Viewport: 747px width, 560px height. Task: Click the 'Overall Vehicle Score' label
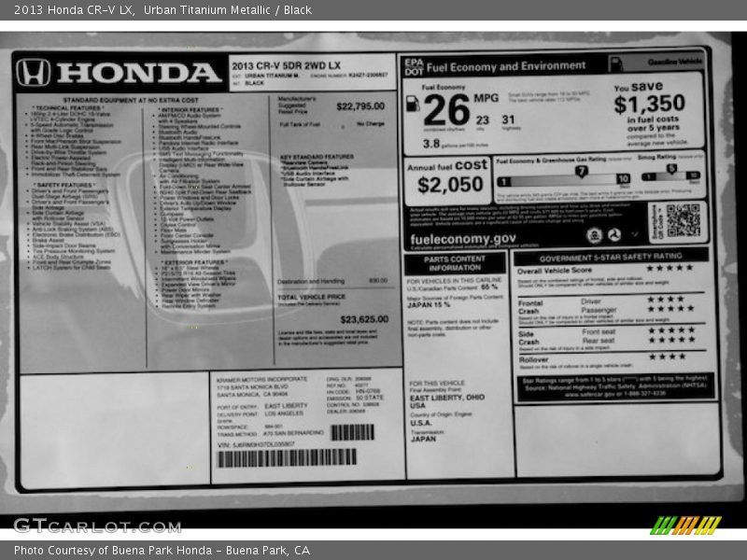[555, 271]
